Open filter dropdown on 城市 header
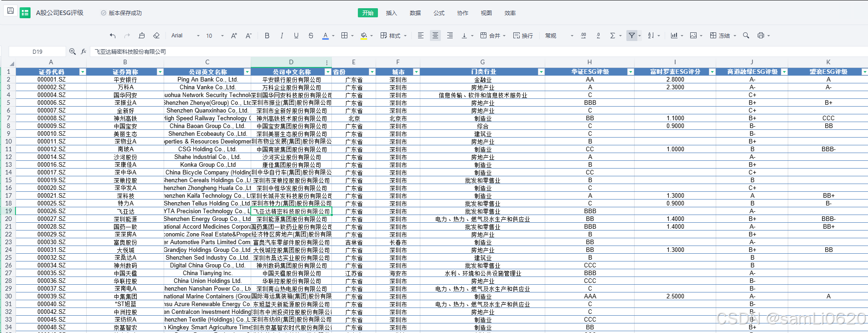This screenshot has height=333, width=868. [x=416, y=72]
